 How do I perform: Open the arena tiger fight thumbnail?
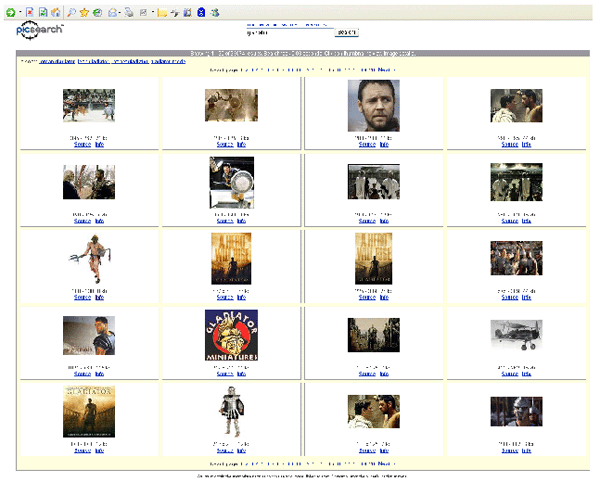(89, 106)
